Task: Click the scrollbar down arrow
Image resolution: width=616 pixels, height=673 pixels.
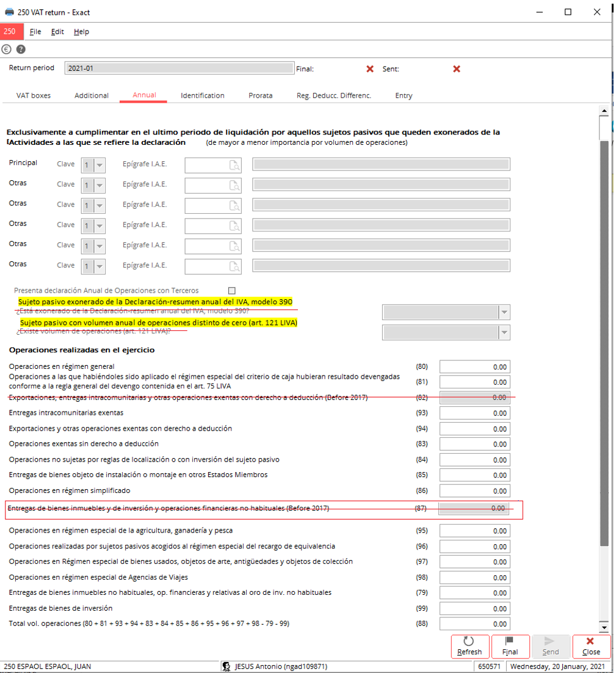Action: (x=604, y=627)
